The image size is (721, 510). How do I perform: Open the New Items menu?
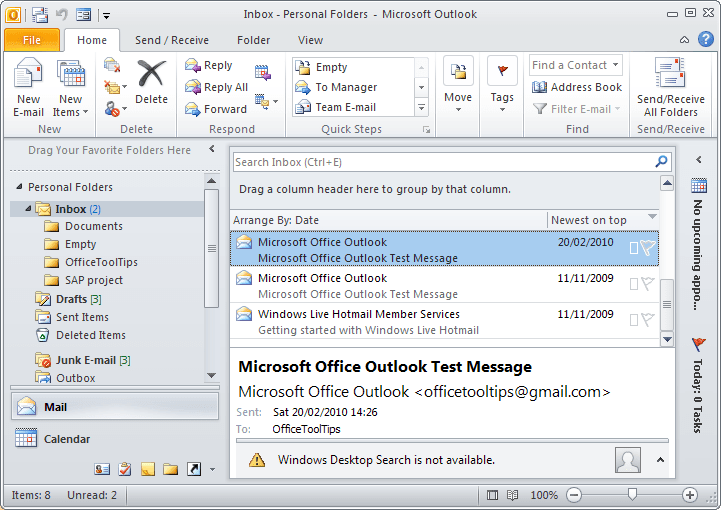(70, 87)
